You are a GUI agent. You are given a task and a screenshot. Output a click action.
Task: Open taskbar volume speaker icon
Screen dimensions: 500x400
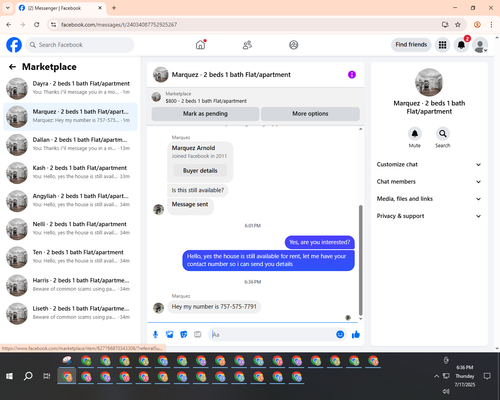click(446, 391)
